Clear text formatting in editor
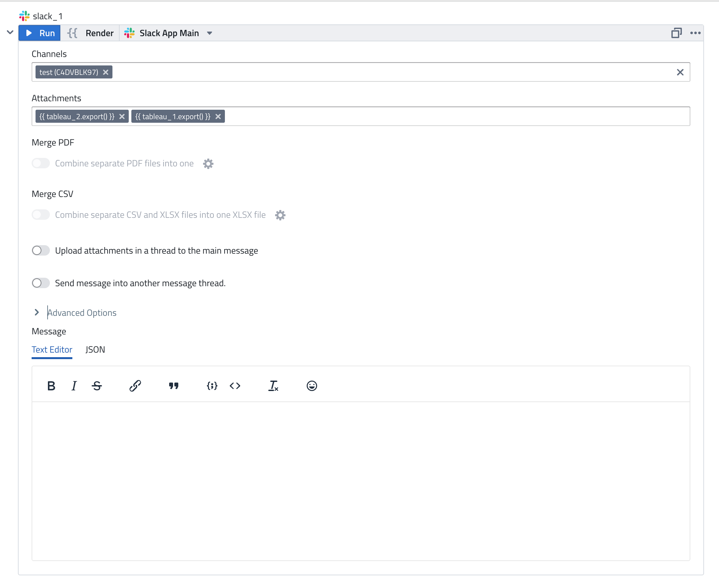719x588 pixels. pos(273,386)
